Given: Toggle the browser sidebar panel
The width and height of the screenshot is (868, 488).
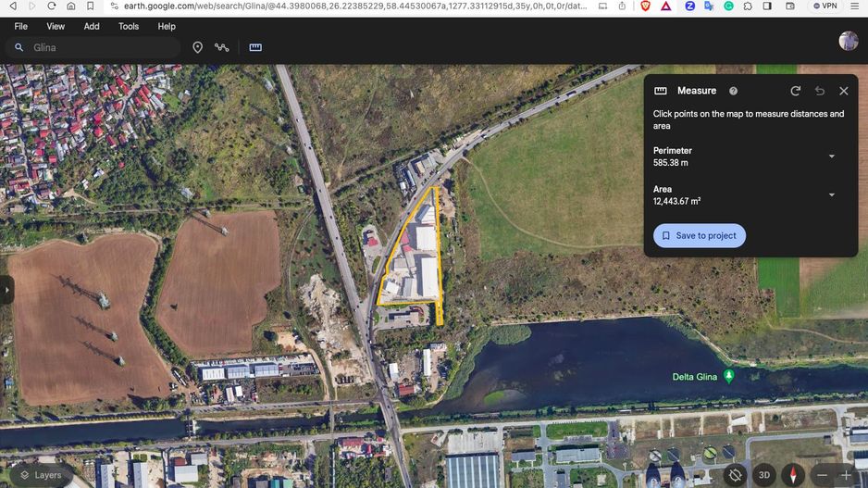Looking at the screenshot, I should [x=767, y=6].
